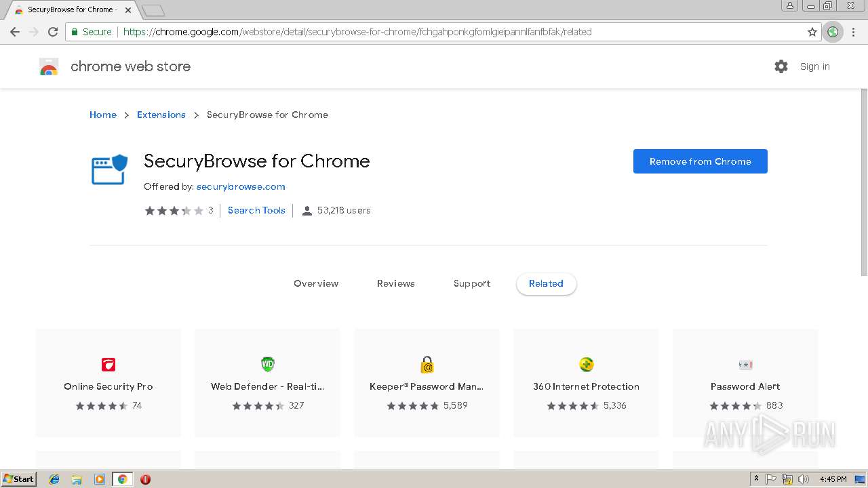Open the Search Tools category link
The width and height of the screenshot is (868, 488).
[x=256, y=211]
